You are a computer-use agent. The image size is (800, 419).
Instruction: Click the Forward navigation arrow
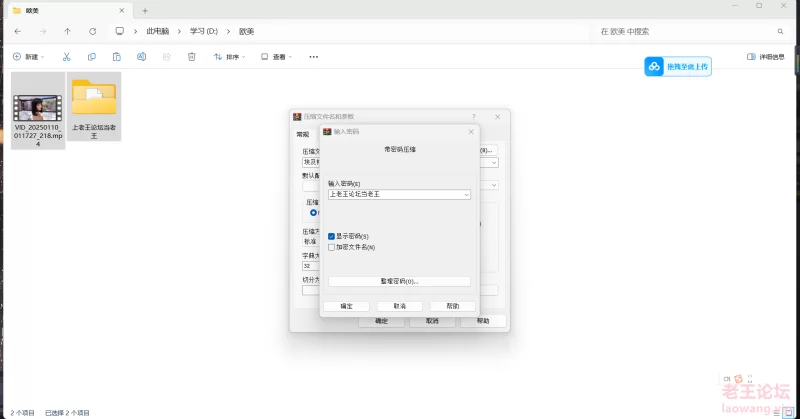tap(43, 31)
